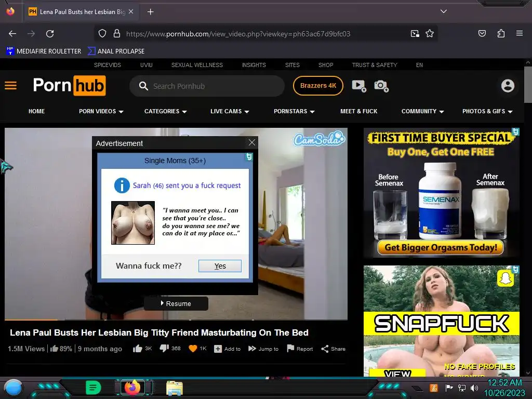Open Firefox View from the top-left icon
Screen dimensions: 532x399
point(10,11)
